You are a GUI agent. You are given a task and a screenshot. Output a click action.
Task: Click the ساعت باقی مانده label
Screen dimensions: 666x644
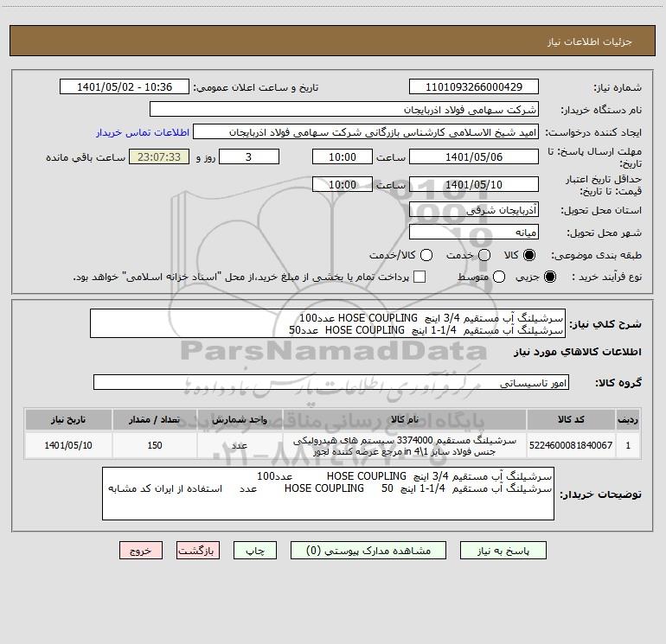point(86,157)
